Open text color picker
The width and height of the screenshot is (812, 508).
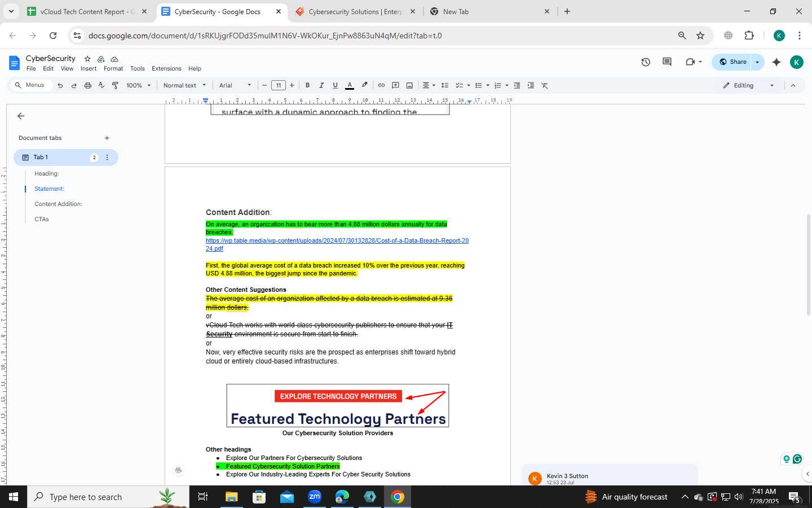350,85
